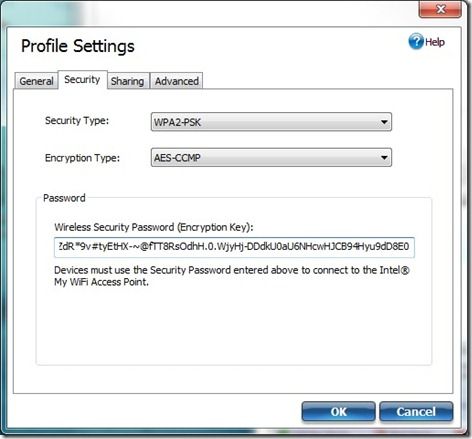Viewport: 472px width, 439px height.
Task: Click the Cancel button
Action: (416, 412)
